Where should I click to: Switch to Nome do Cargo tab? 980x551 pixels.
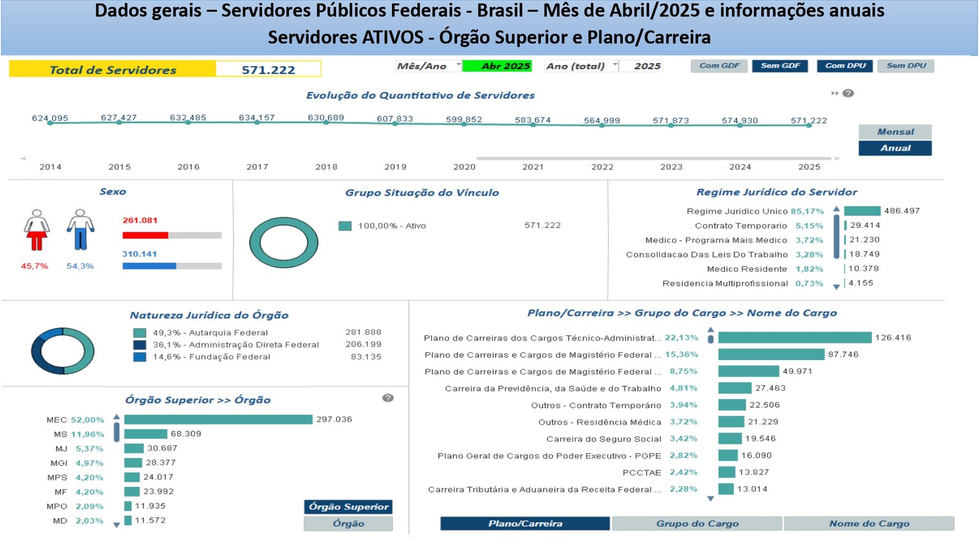coord(869,523)
